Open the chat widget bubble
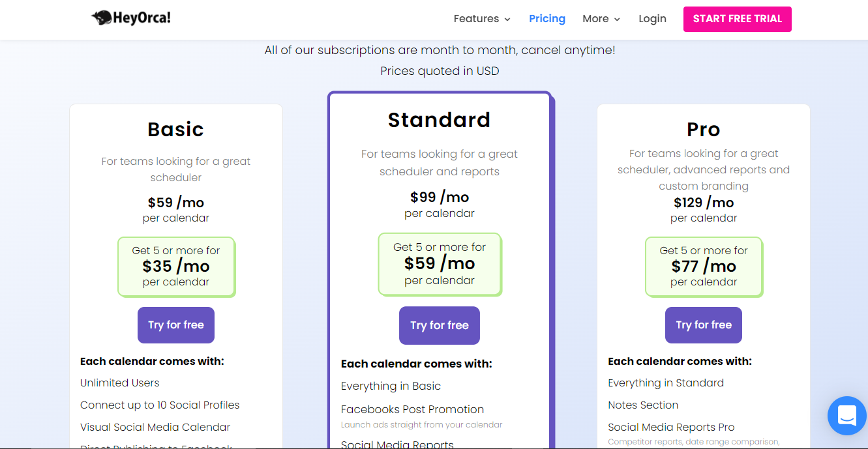 coord(846,415)
